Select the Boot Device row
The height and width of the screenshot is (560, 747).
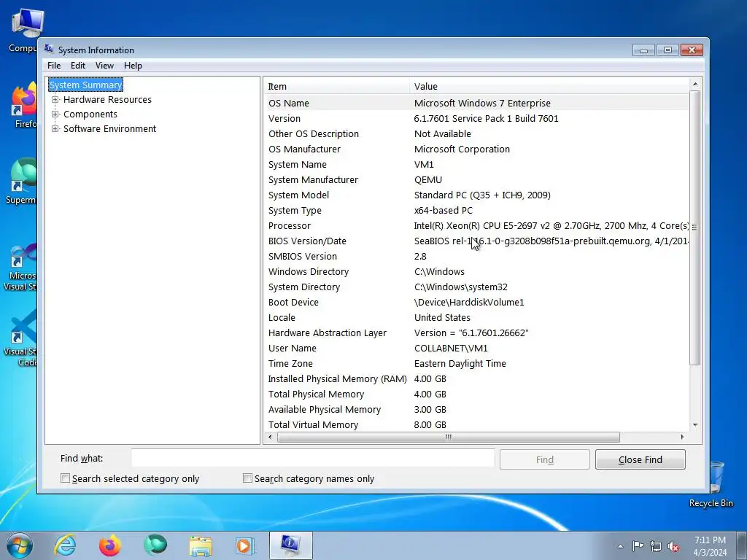coord(476,303)
